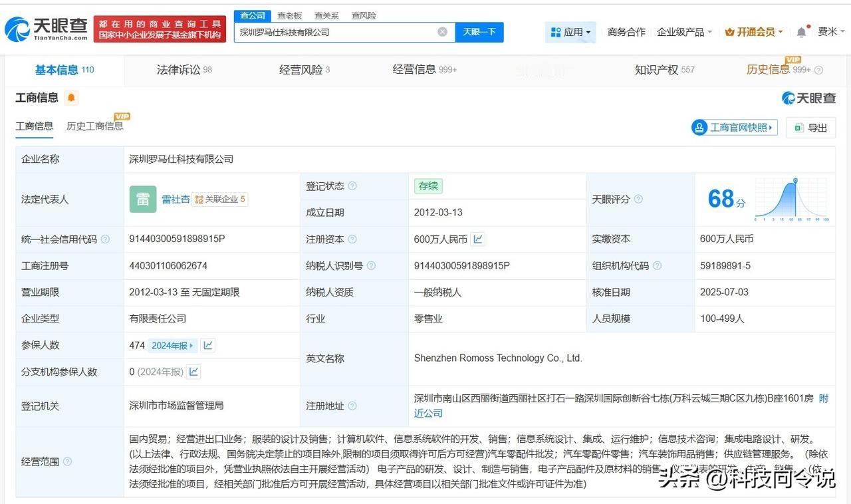Expand the 2024年报 selector
The image size is (851, 504).
pos(172,345)
